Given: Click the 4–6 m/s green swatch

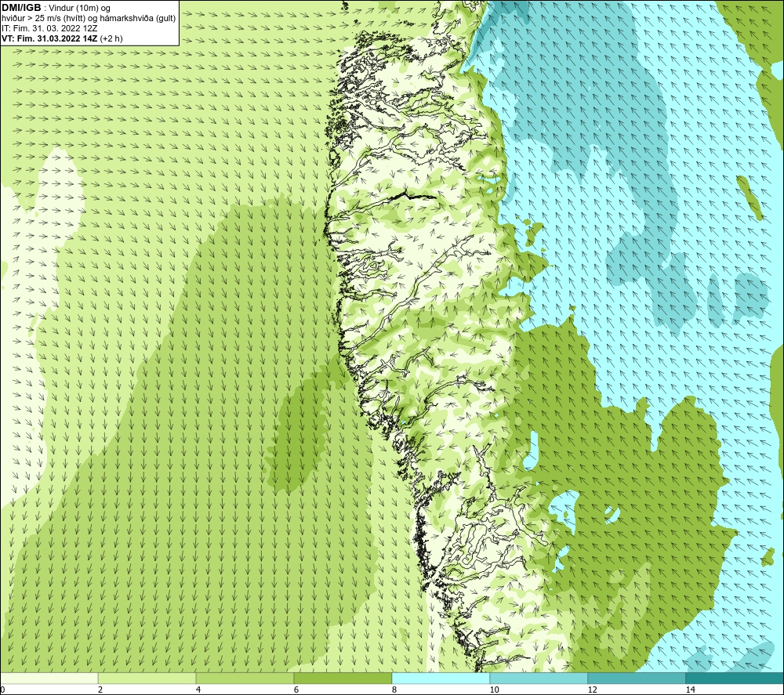Looking at the screenshot, I should 245,678.
